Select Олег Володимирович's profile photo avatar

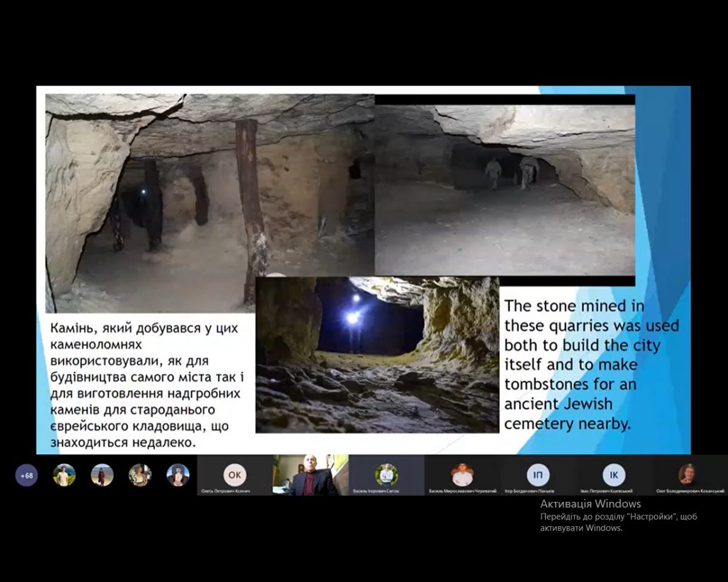(690, 475)
